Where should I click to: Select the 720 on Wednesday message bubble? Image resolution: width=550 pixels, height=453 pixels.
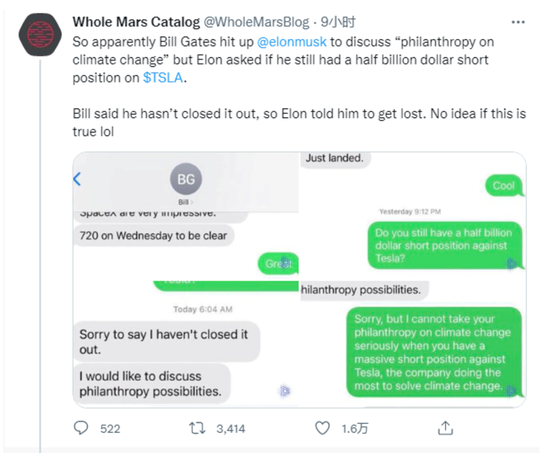point(153,235)
